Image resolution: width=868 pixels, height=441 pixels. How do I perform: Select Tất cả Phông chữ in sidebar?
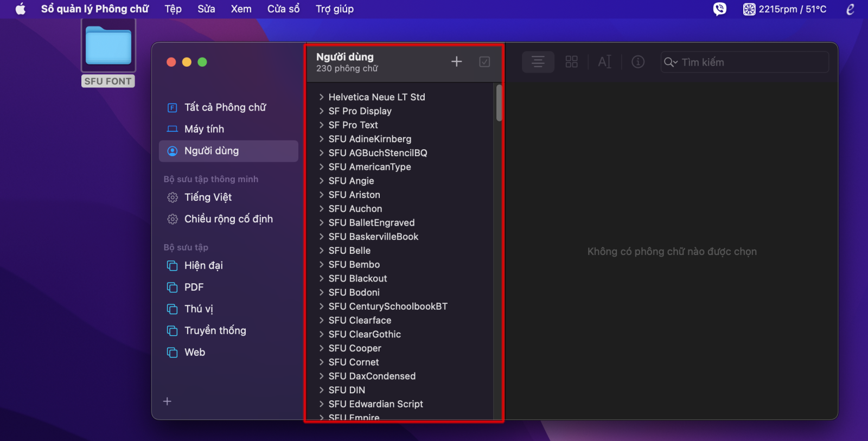(228, 107)
